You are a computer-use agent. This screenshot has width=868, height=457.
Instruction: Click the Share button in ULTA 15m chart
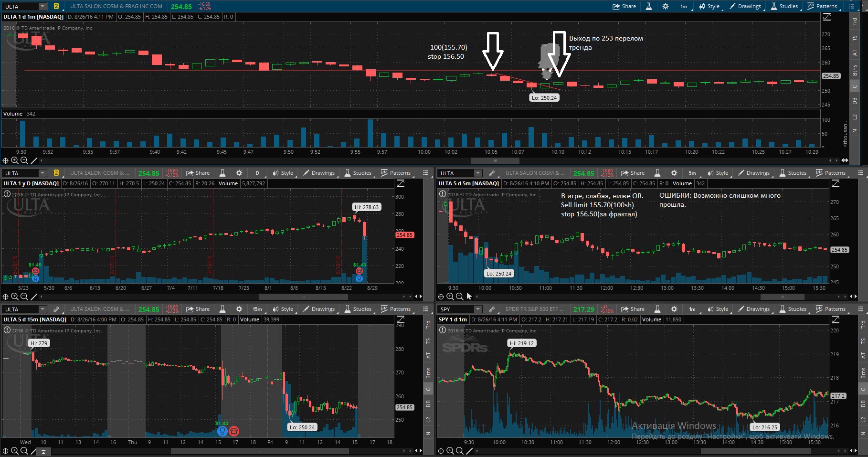click(x=198, y=309)
